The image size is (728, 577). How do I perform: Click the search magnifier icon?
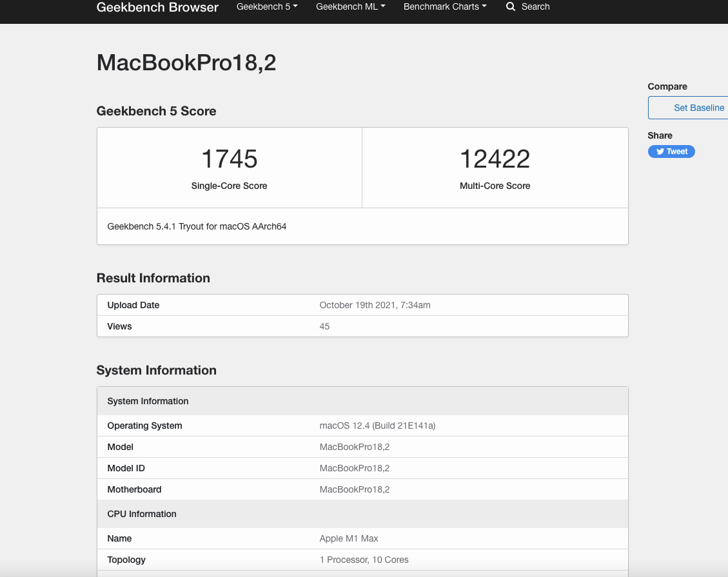tap(510, 6)
